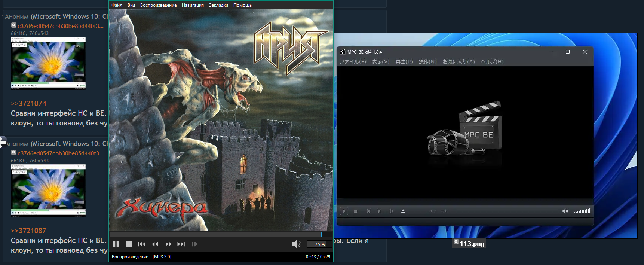
Task: Open ファイル(F) menu in MPC-BE
Action: [x=353, y=62]
